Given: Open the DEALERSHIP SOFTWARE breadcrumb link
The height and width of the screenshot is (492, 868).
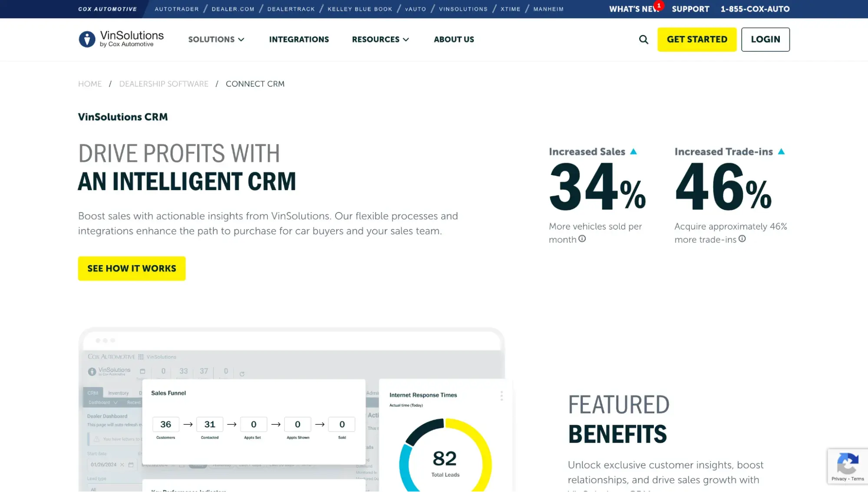Looking at the screenshot, I should 164,84.
